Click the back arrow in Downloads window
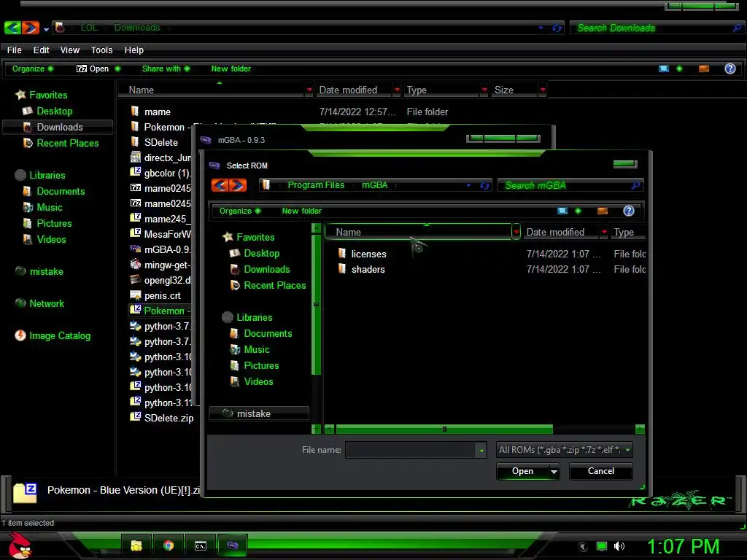This screenshot has width=747, height=560. pyautogui.click(x=12, y=28)
